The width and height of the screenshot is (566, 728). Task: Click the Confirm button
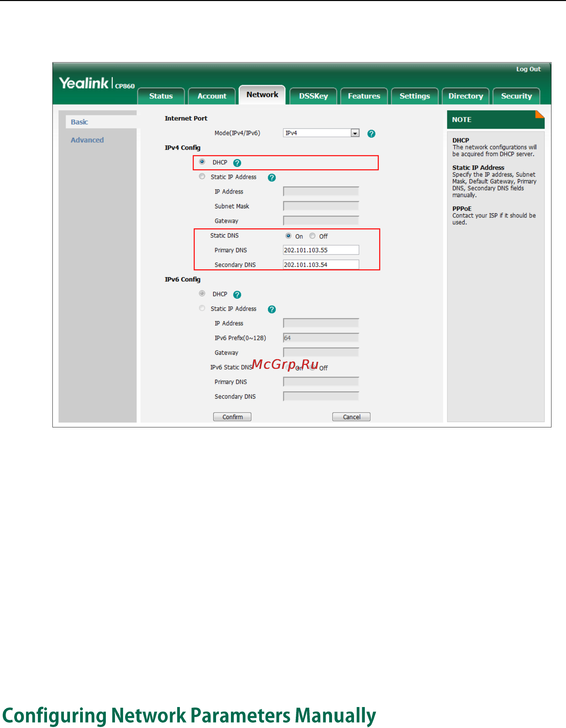point(232,417)
